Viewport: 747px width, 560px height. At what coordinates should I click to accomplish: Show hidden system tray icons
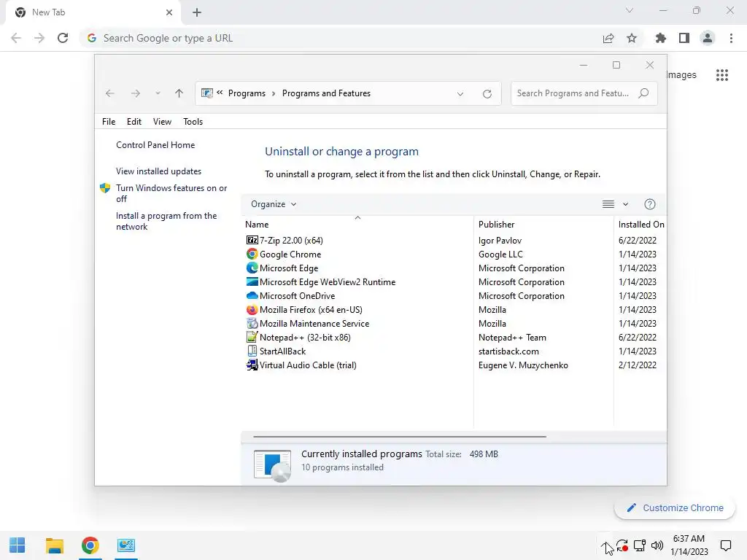click(605, 545)
